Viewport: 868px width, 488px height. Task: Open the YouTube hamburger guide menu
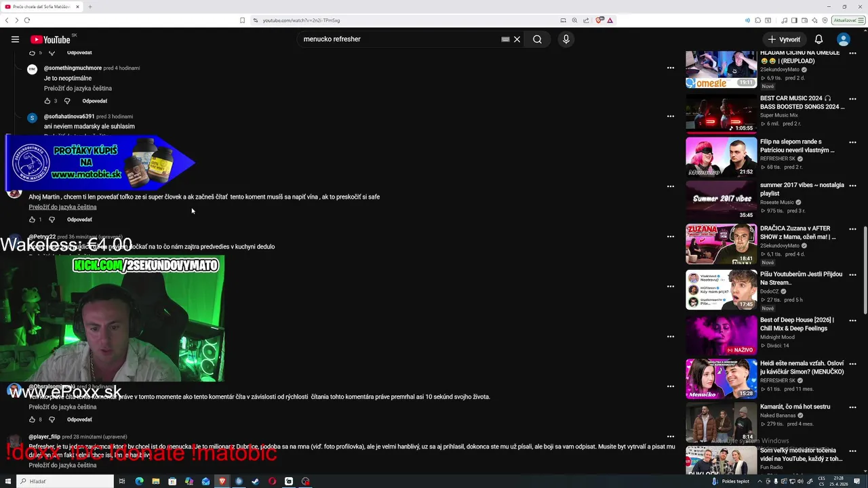coord(15,39)
